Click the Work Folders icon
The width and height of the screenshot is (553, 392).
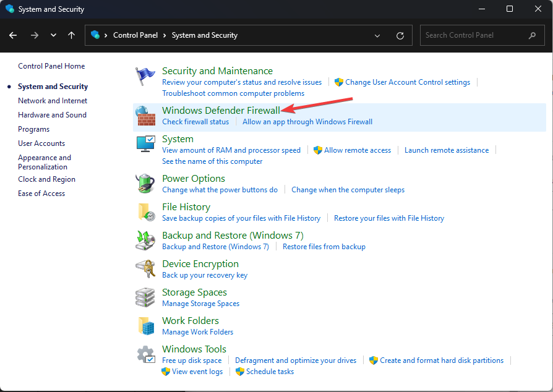point(147,325)
